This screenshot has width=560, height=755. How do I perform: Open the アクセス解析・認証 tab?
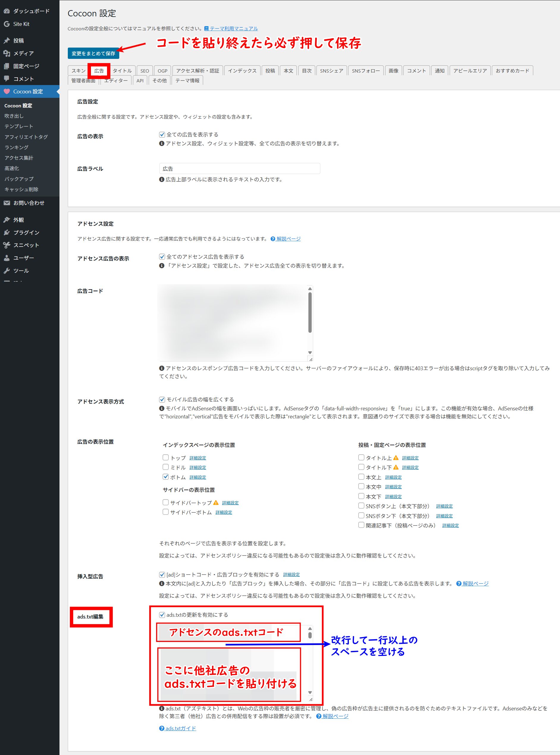pos(198,70)
